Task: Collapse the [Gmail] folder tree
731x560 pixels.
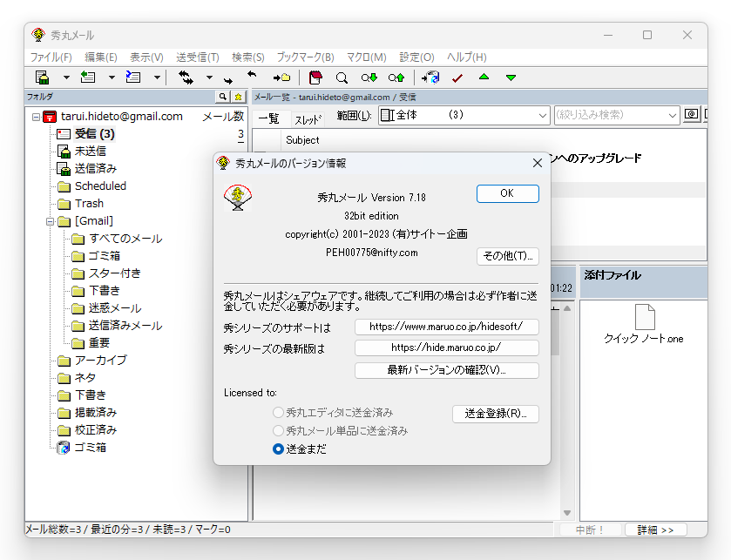Action: point(51,220)
